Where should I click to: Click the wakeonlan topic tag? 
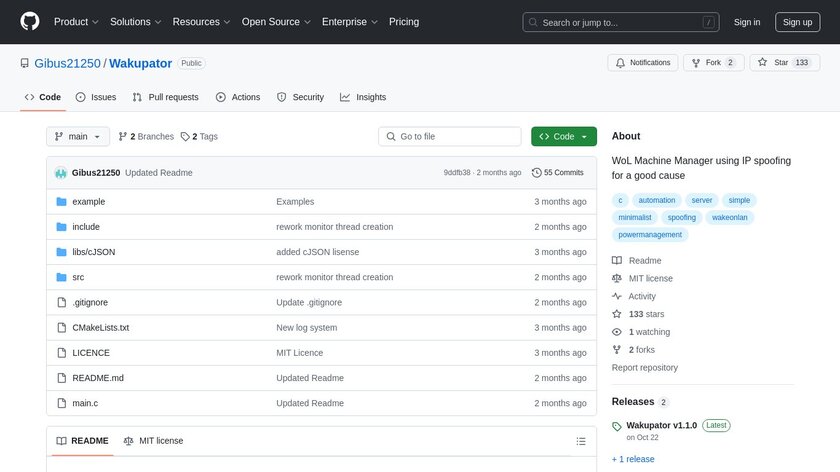(x=730, y=217)
